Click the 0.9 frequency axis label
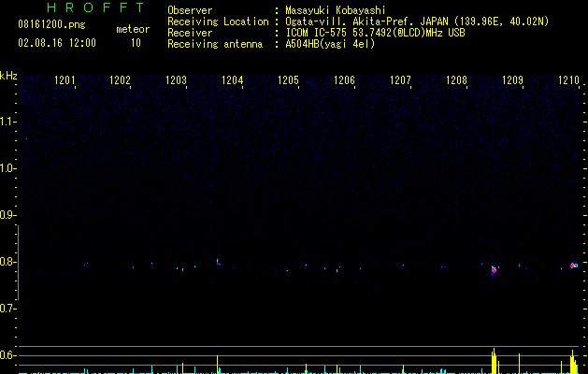Viewport: 588px width, 374px height. click(x=7, y=215)
